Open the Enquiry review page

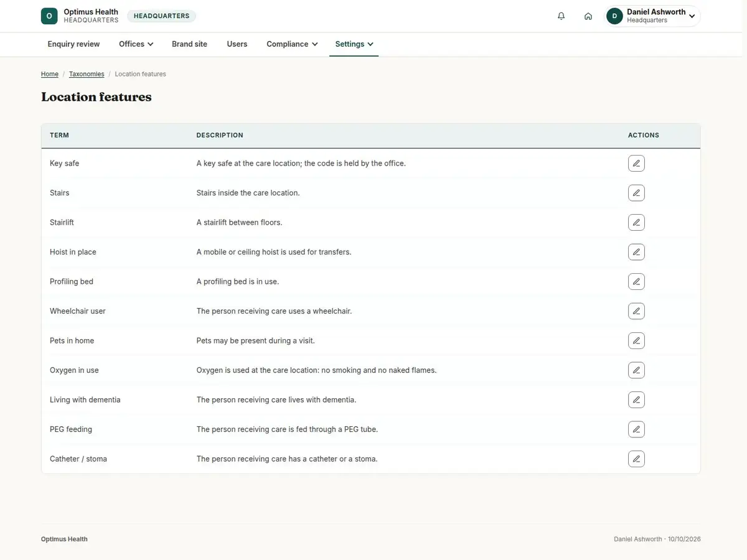pyautogui.click(x=74, y=44)
